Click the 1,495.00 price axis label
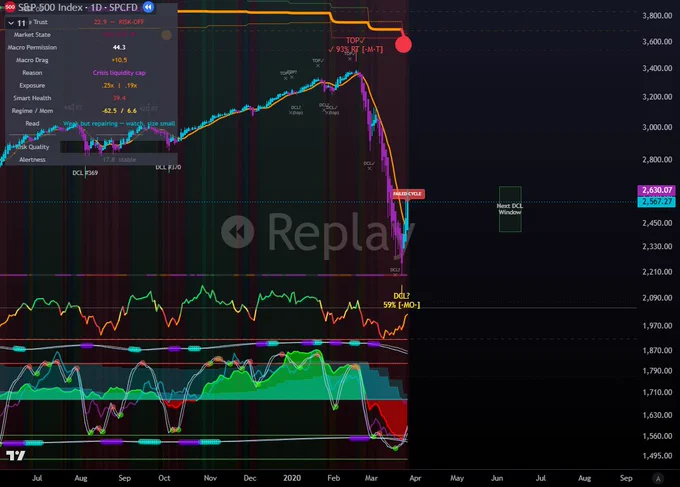 tap(657, 456)
